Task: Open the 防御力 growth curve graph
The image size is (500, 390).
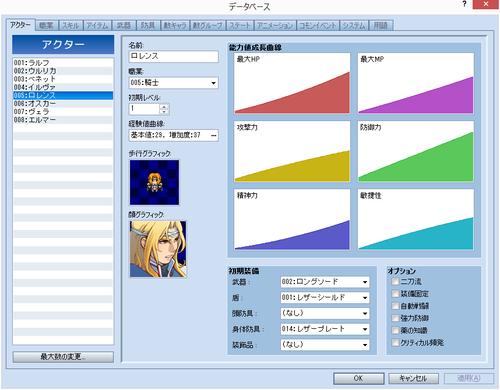Action: click(416, 151)
